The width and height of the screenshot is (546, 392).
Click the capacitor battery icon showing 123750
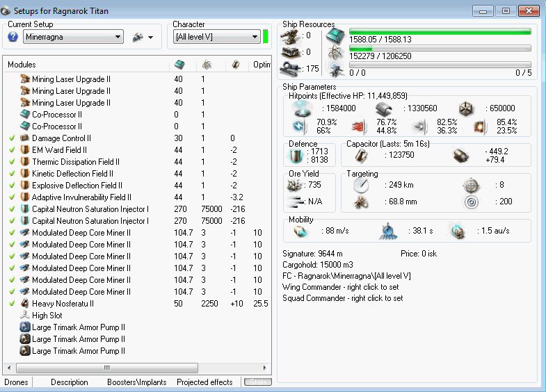362,156
